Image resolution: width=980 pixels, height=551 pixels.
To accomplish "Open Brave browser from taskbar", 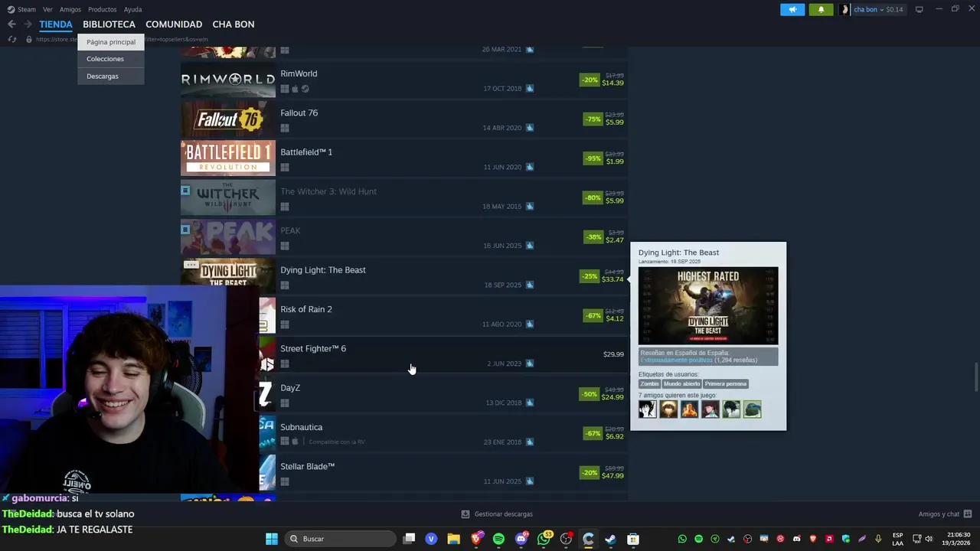I will coord(476,539).
